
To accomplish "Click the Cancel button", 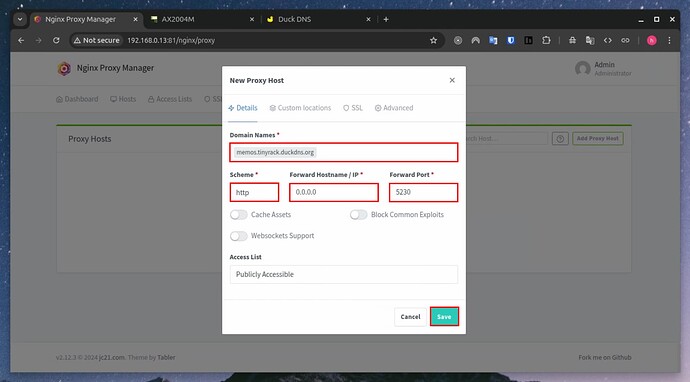I will click(410, 316).
